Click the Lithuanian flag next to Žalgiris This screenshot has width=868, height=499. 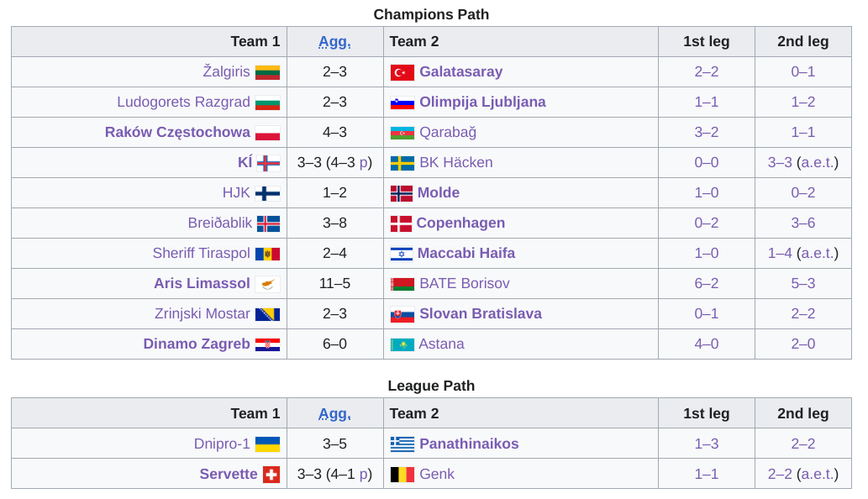[267, 72]
